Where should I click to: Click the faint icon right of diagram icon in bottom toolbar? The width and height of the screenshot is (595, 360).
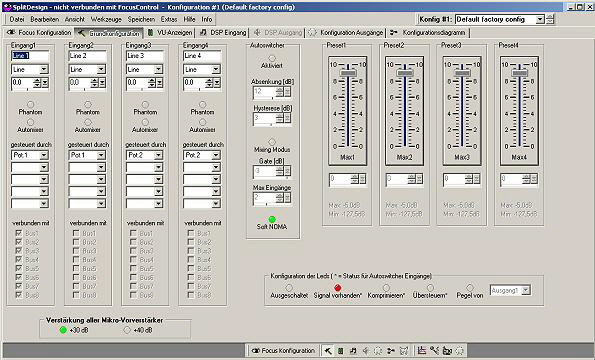404,351
